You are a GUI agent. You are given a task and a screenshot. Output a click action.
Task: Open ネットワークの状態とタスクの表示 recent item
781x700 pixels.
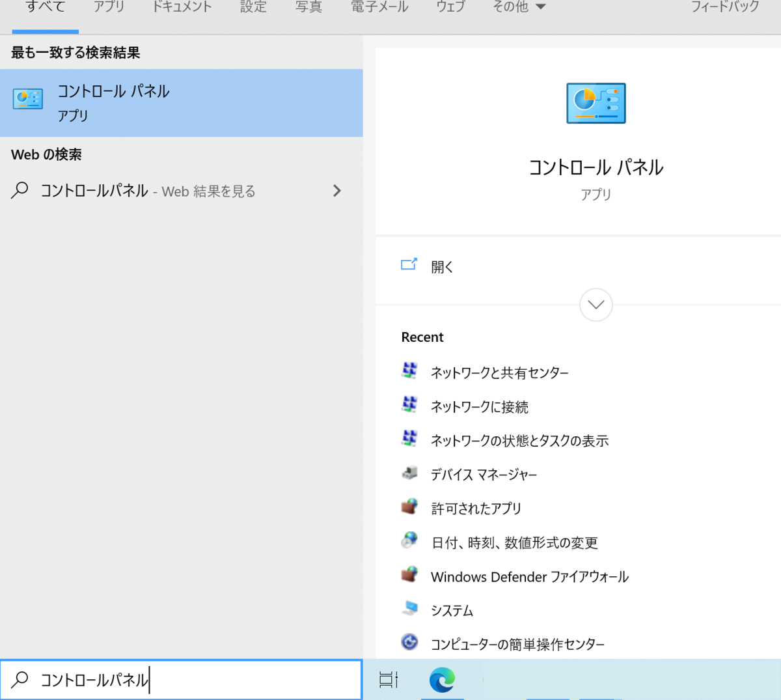tap(519, 440)
